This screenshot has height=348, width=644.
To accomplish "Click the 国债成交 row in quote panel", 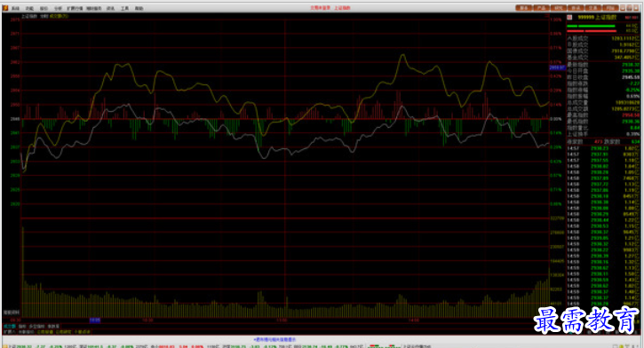I will click(603, 51).
